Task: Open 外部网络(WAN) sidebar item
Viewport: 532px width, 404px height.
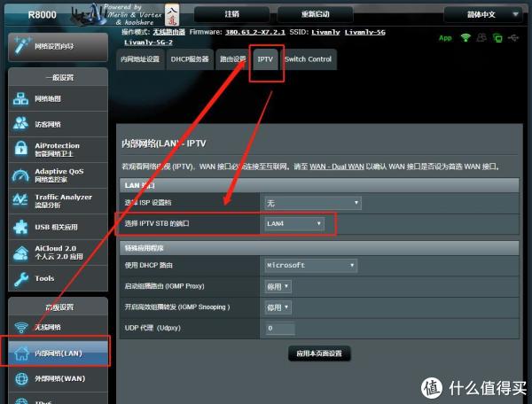Action: click(59, 378)
